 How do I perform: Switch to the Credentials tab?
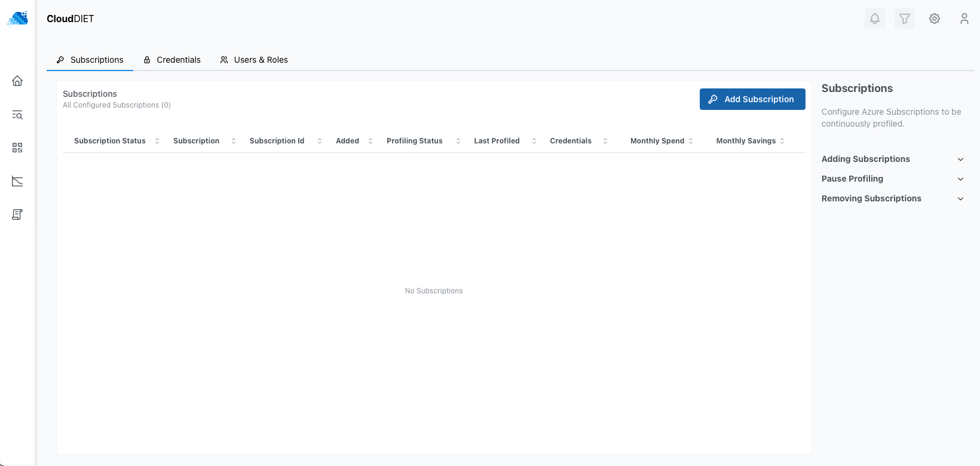click(x=172, y=60)
